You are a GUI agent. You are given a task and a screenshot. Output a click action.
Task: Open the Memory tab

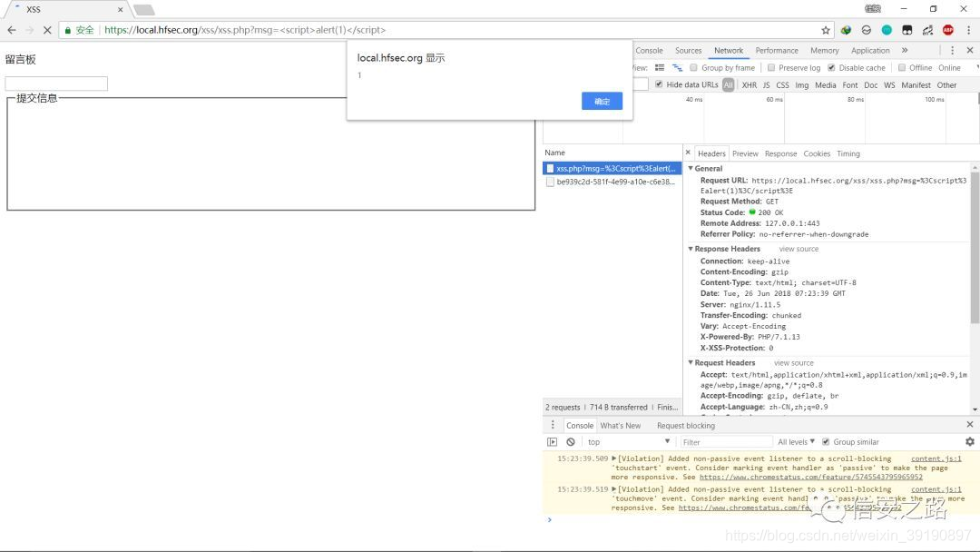[x=824, y=51]
